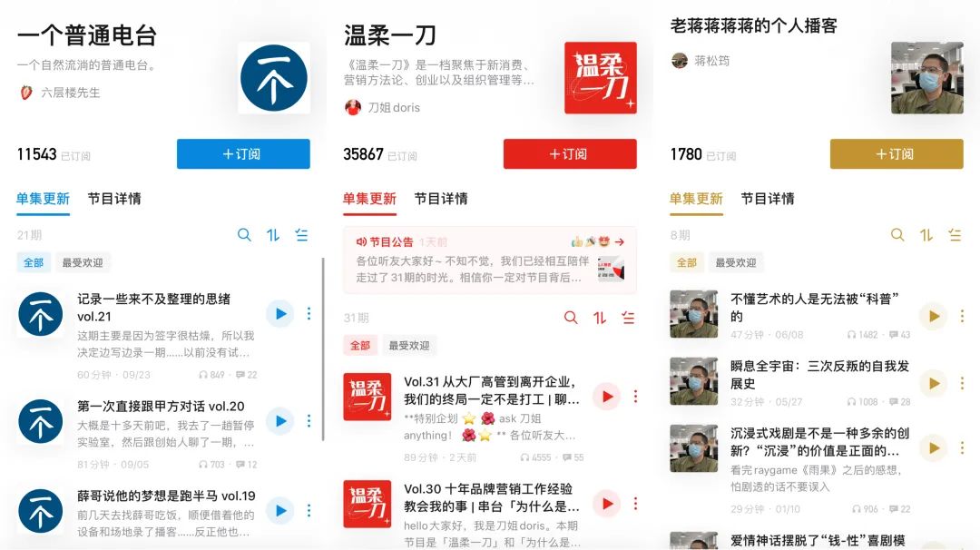Subscribe using the gold 订阅 button
The image size is (980, 550).
897,153
